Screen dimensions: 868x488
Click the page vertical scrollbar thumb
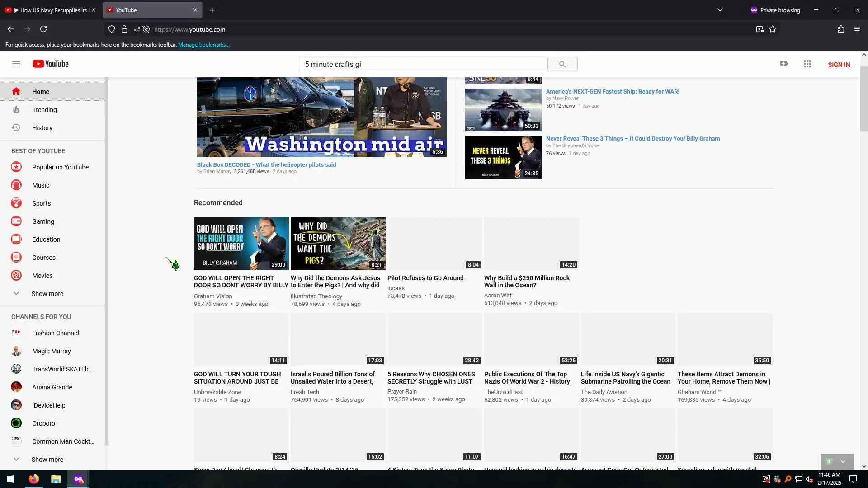click(863, 99)
